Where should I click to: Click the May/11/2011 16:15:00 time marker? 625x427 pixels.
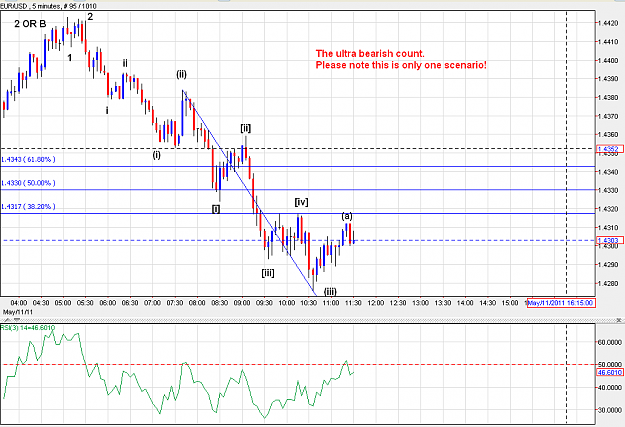coord(561,303)
